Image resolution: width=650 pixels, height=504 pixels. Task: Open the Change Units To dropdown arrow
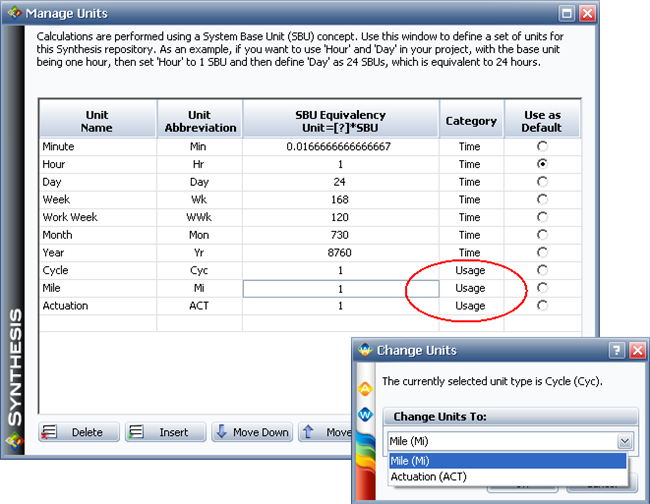(x=625, y=441)
